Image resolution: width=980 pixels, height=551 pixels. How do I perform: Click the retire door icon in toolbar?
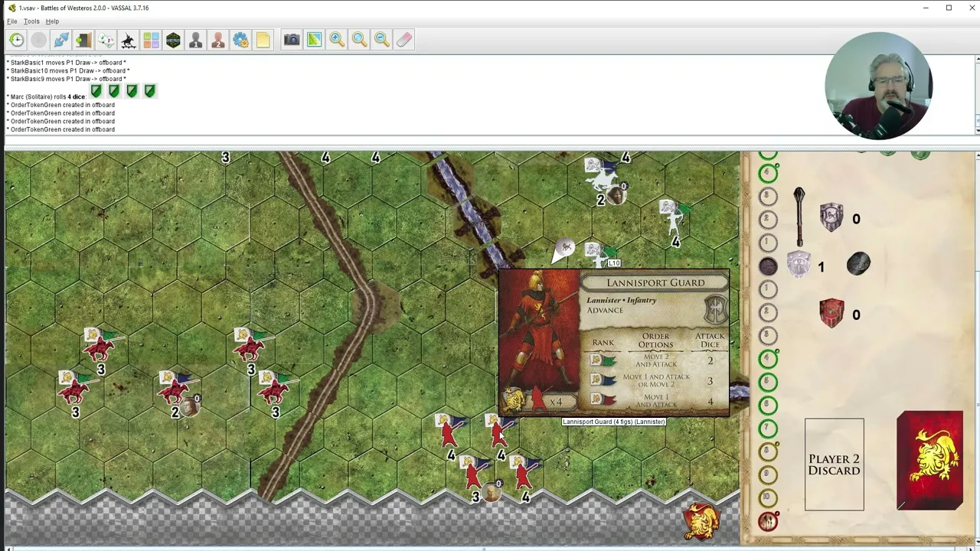(x=83, y=40)
